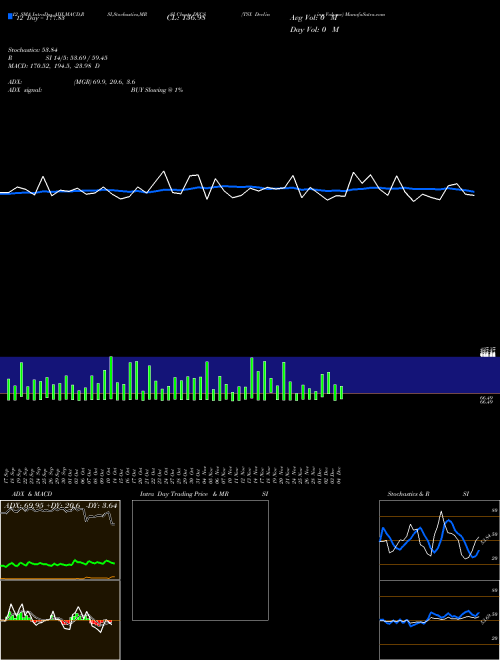Click the first volume bar on the left

tap(8, 389)
